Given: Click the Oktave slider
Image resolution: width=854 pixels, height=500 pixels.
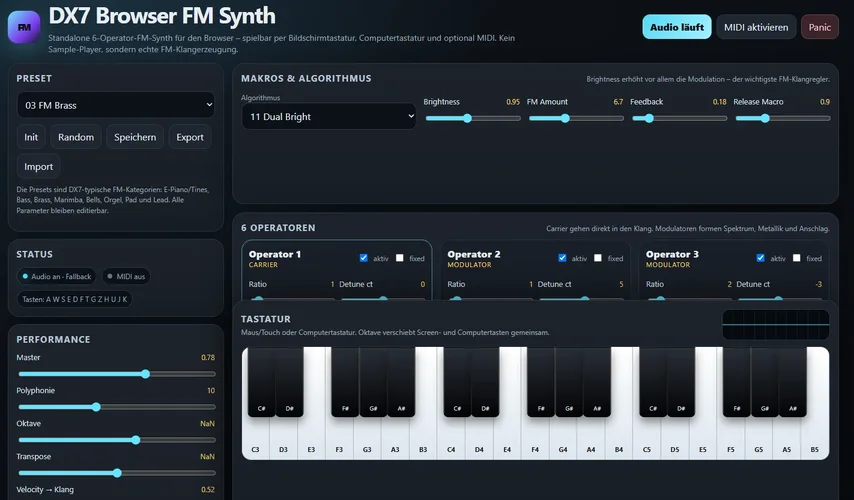Looking at the screenshot, I should click(x=117, y=440).
